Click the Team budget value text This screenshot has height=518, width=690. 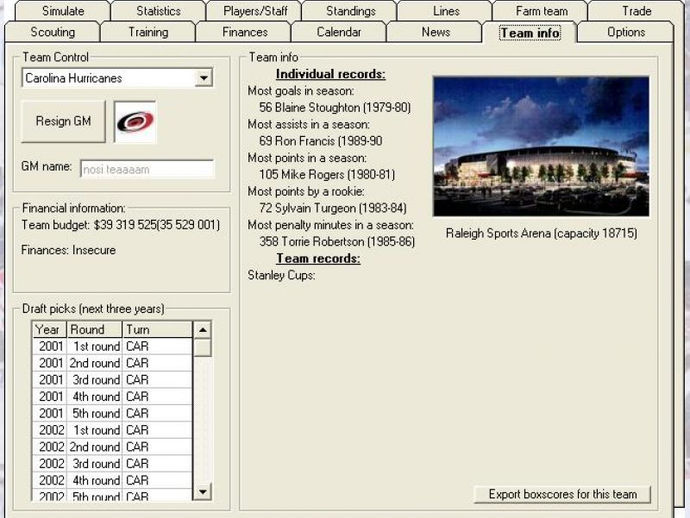(156, 225)
